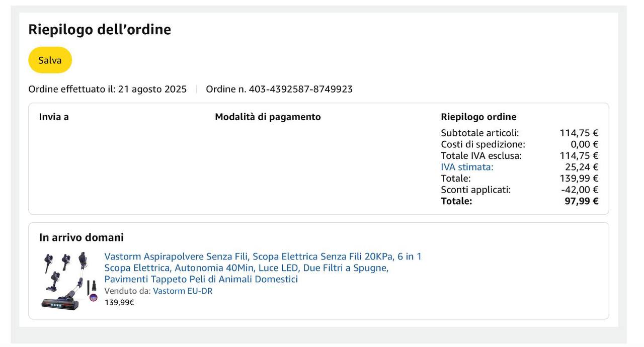644x347 pixels.
Task: Click the Totale IVA esclusa label
Action: [x=481, y=156]
